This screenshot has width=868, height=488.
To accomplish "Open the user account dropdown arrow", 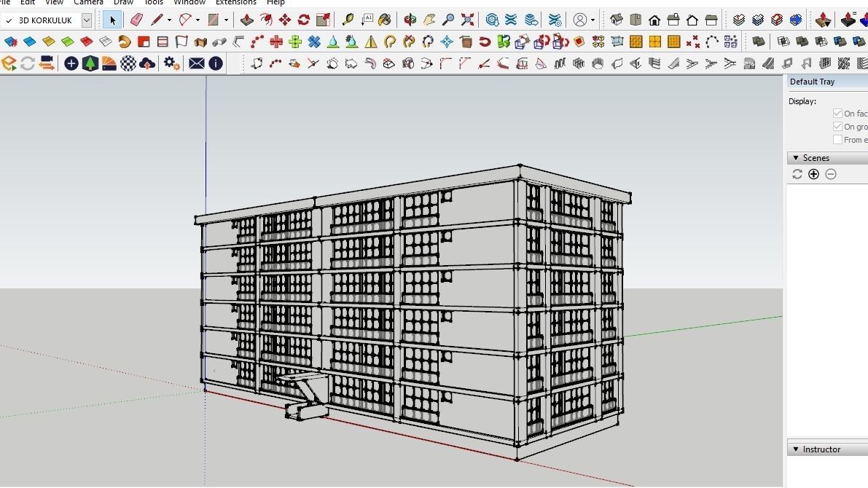I will 593,20.
